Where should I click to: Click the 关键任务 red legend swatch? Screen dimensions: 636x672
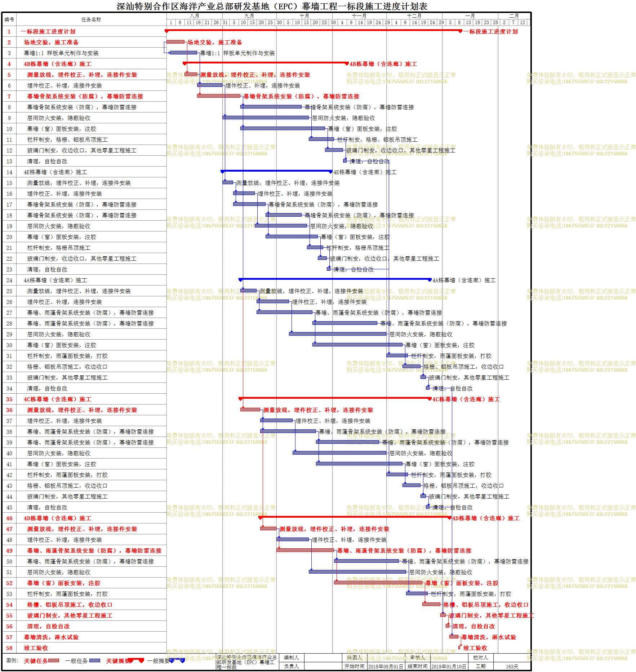tap(54, 660)
